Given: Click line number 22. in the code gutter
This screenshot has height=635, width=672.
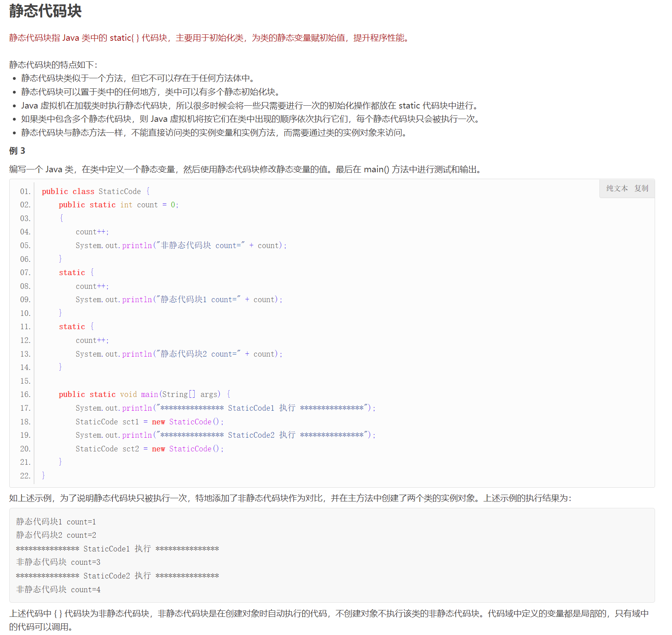Looking at the screenshot, I should (x=25, y=476).
